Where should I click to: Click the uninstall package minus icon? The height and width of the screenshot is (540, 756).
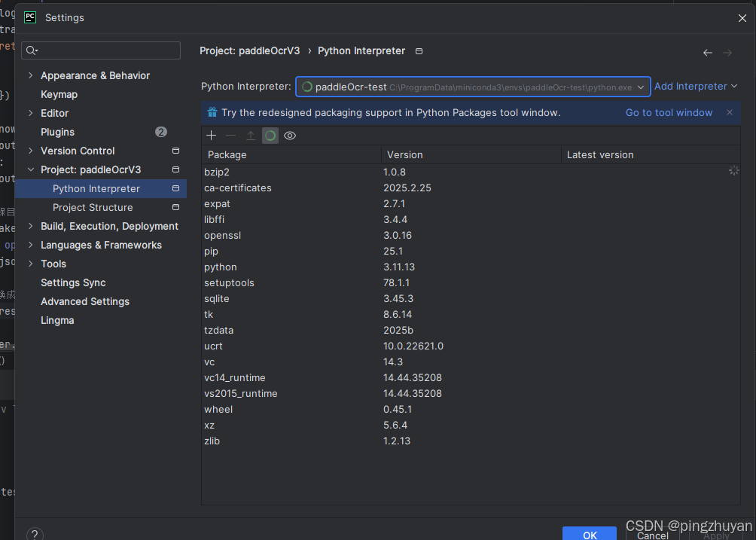coord(231,136)
